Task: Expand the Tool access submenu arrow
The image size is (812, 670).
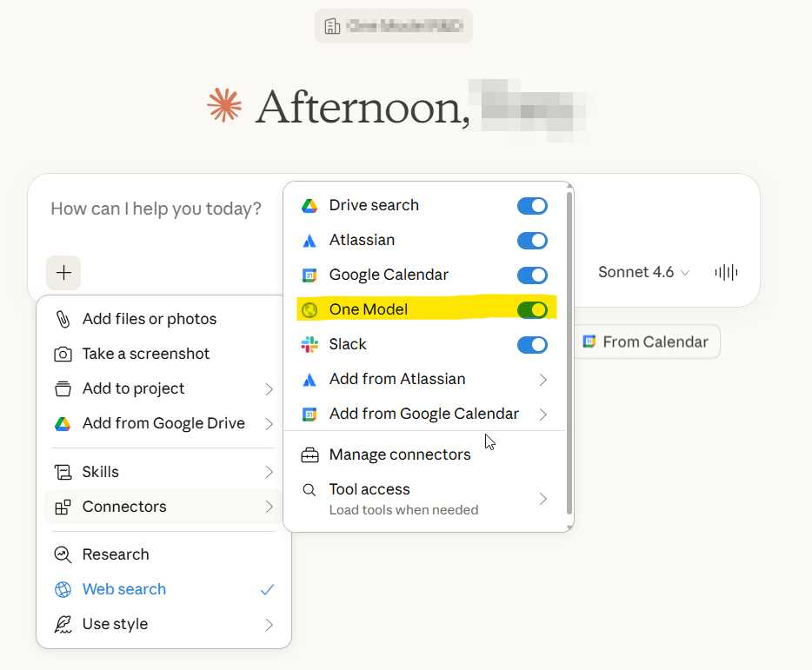Action: (542, 498)
